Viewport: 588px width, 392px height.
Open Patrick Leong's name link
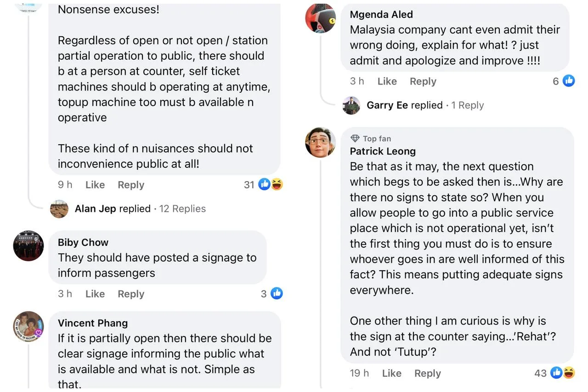(x=382, y=151)
